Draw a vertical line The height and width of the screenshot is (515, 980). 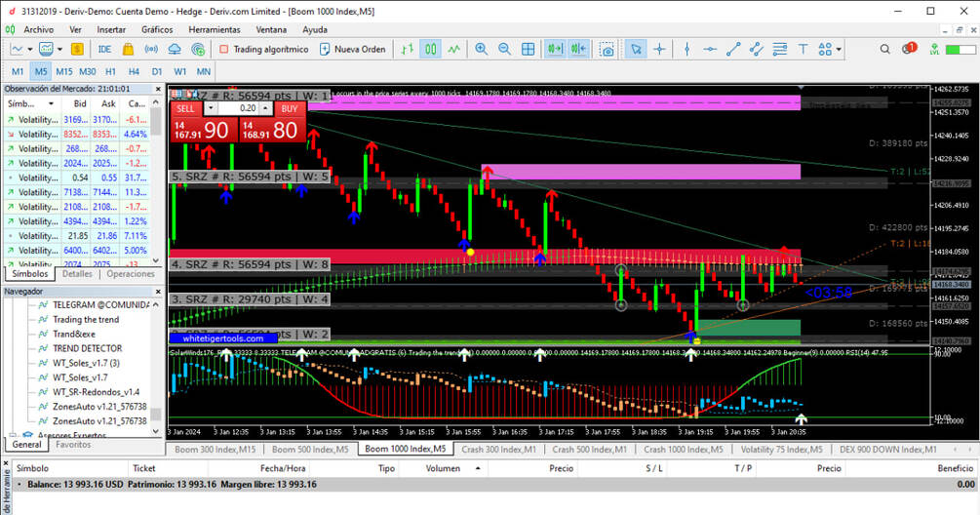coord(686,49)
